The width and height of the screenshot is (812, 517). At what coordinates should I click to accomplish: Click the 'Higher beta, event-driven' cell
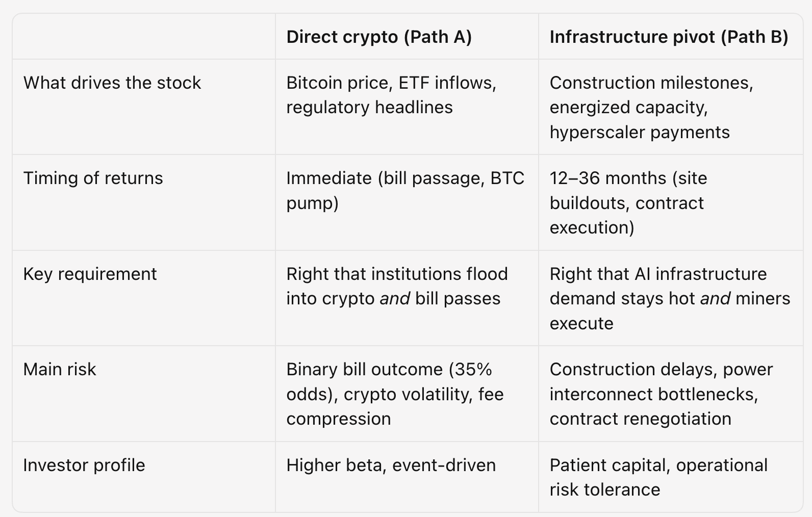[x=407, y=477]
